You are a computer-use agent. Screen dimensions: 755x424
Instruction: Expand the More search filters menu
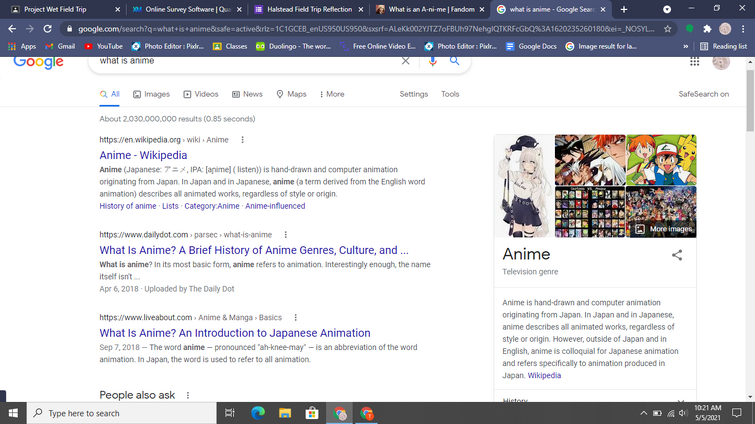[x=332, y=94]
